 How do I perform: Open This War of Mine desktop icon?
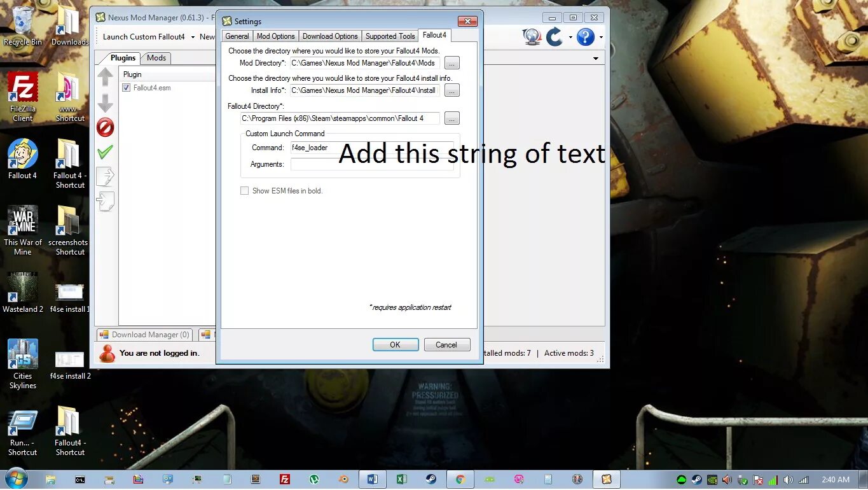[23, 230]
